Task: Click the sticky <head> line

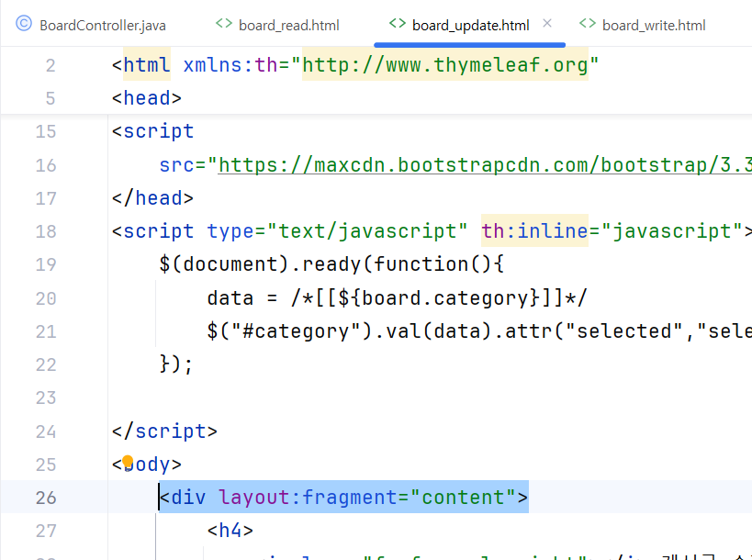Action: pyautogui.click(x=147, y=98)
